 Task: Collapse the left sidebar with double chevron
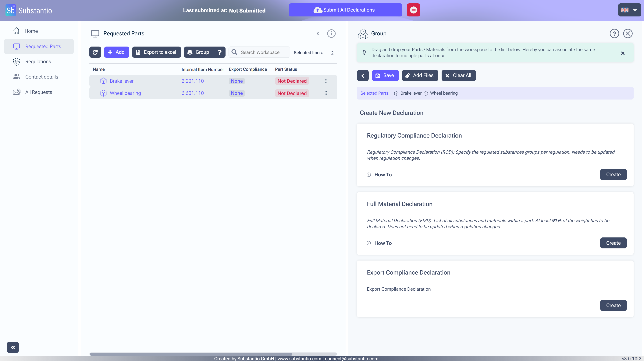click(x=13, y=347)
